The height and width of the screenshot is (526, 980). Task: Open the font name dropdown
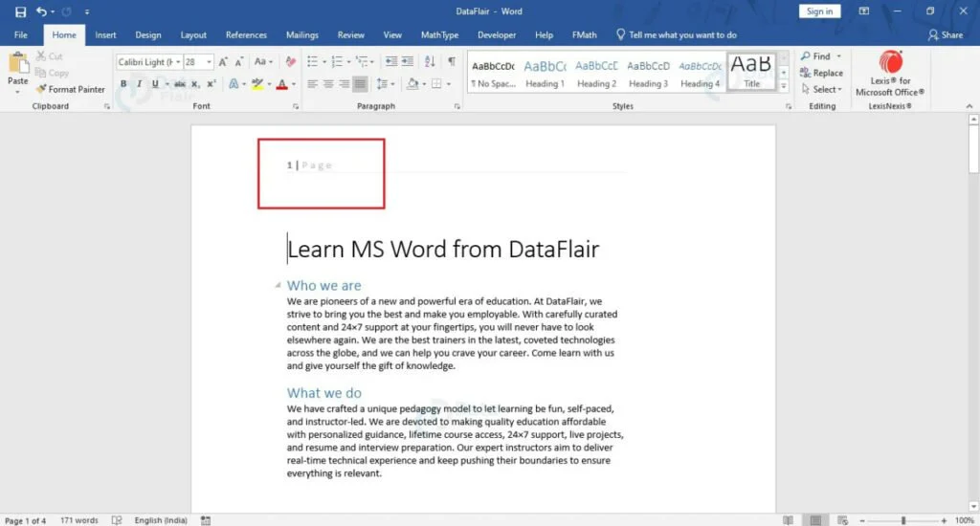[177, 61]
